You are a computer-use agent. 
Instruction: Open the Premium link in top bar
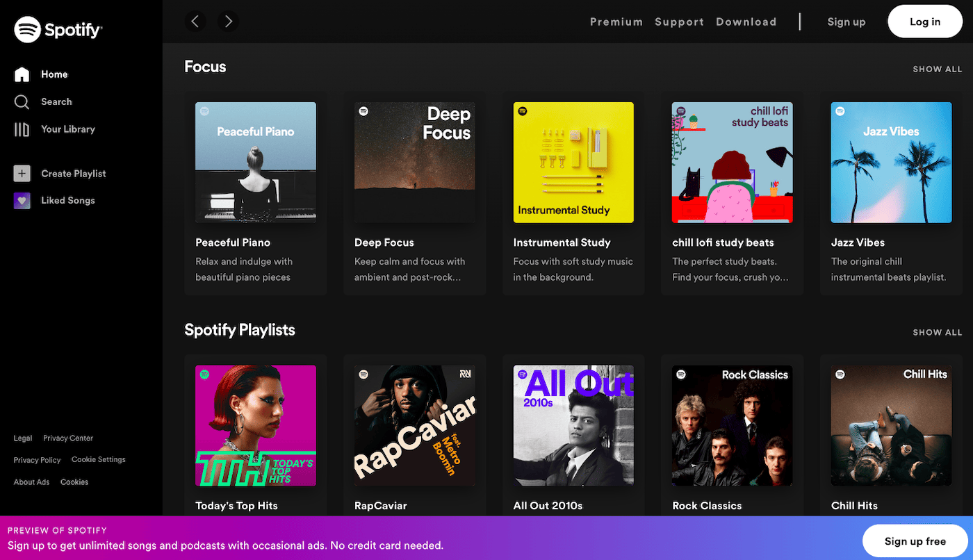[x=616, y=22]
